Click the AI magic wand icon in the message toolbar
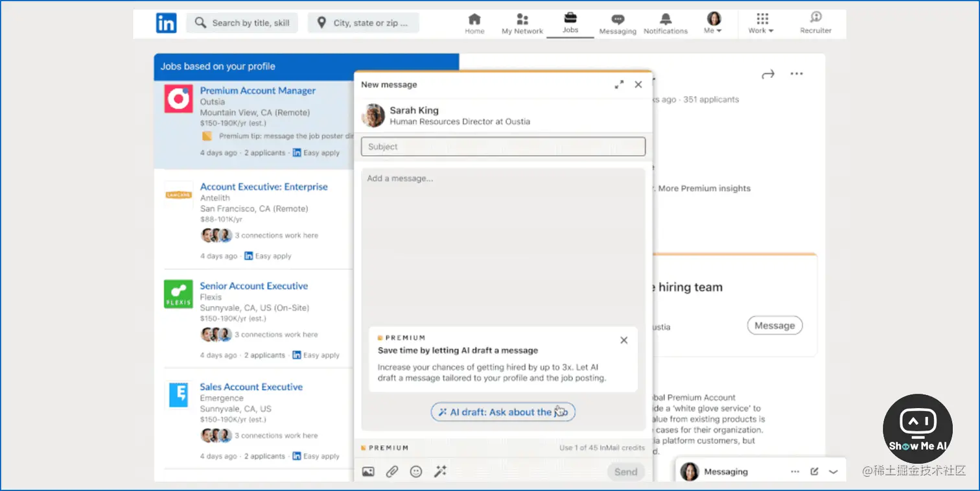This screenshot has height=491, width=980. (440, 472)
